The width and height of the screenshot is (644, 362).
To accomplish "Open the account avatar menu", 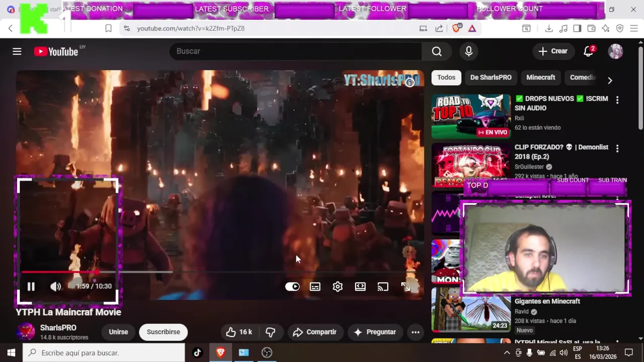I will (x=615, y=51).
